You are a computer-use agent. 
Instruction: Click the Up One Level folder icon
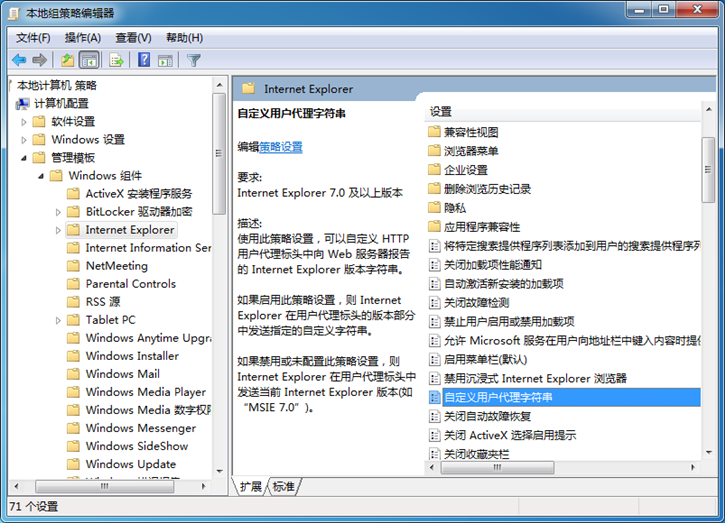(67, 60)
